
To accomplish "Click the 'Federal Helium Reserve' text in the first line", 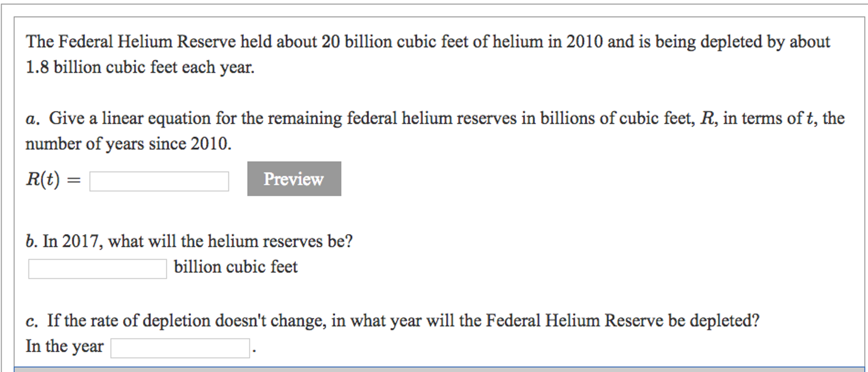I will [147, 42].
